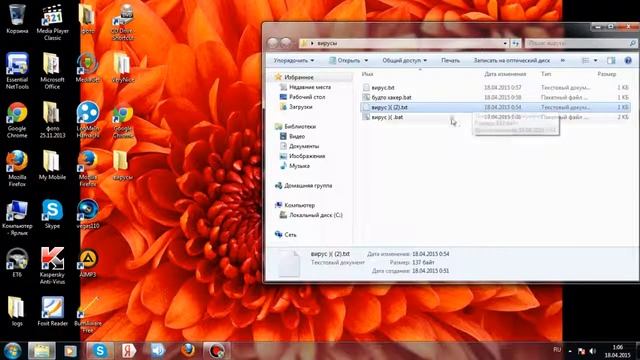Image resolution: width=640 pixels, height=360 pixels.
Task: Open Explorer help with the question mark icon
Action: [628, 60]
